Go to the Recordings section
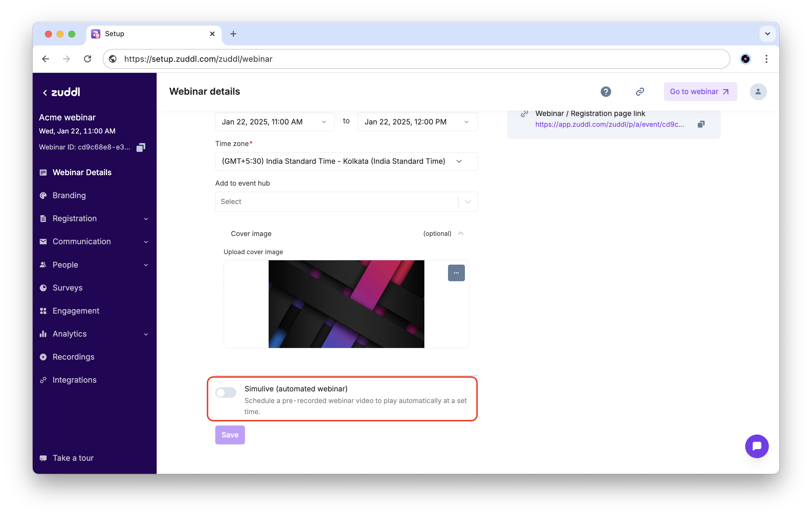The height and width of the screenshot is (517, 812). [x=73, y=357]
